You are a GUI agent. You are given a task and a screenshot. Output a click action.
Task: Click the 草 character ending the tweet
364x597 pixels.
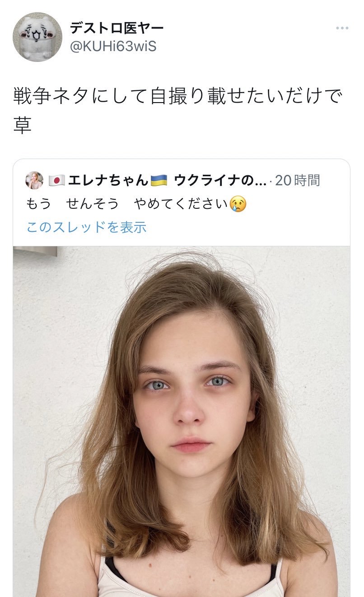click(x=23, y=125)
